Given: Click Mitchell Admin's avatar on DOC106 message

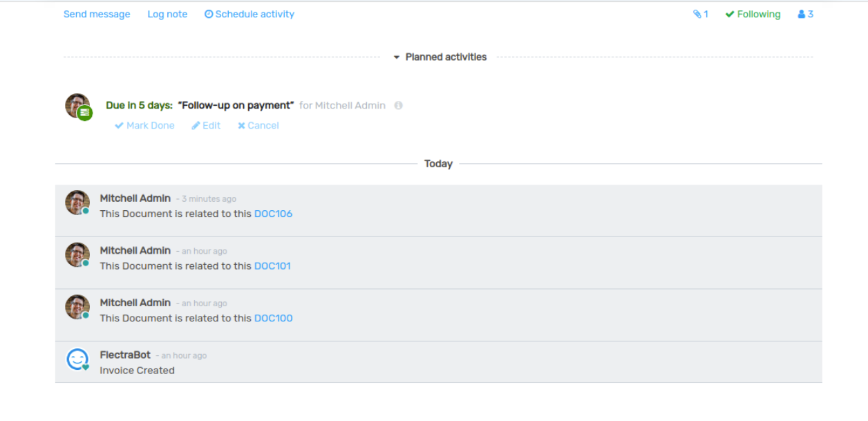Looking at the screenshot, I should 77,203.
